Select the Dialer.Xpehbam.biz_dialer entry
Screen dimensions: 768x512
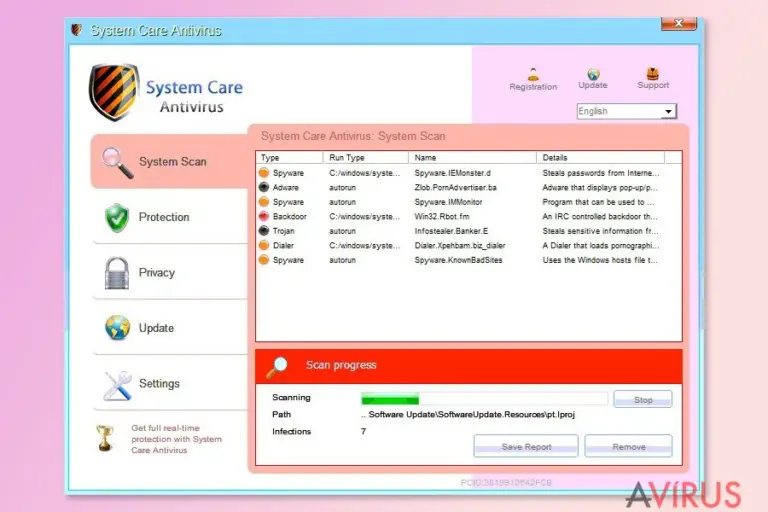[460, 245]
